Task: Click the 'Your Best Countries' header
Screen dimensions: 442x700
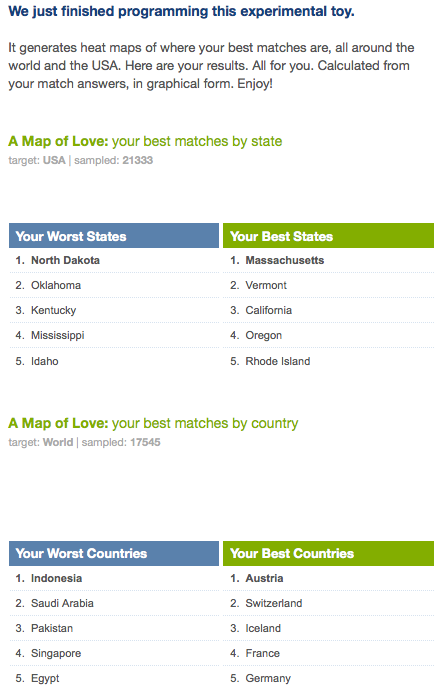Action: [x=328, y=554]
